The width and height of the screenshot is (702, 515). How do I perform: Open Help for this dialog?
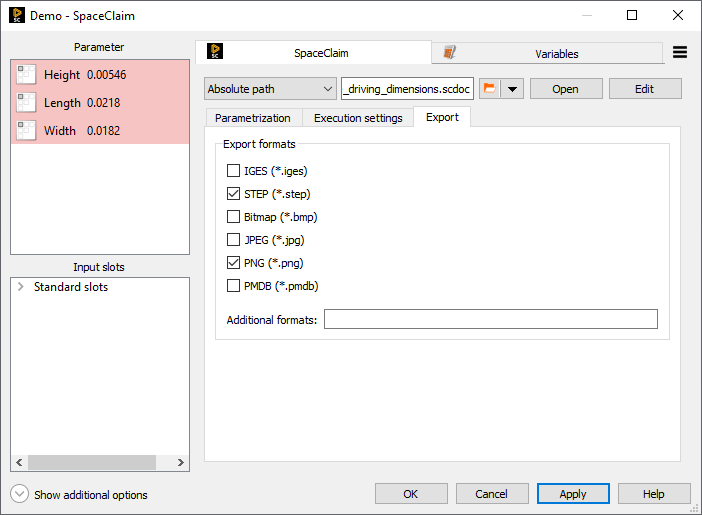[x=654, y=494]
